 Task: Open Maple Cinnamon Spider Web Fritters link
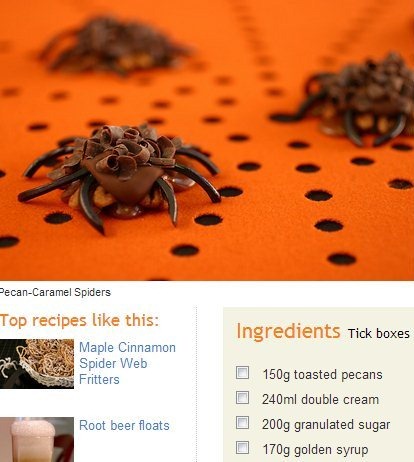pyautogui.click(x=127, y=363)
